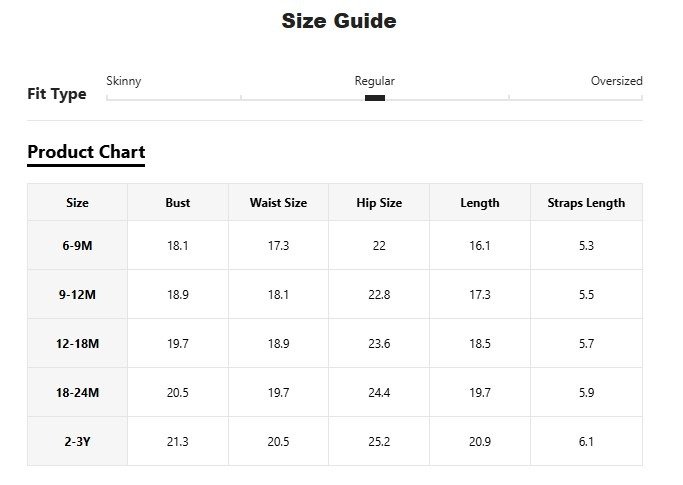Select the 12-18M size row label

[77, 344]
